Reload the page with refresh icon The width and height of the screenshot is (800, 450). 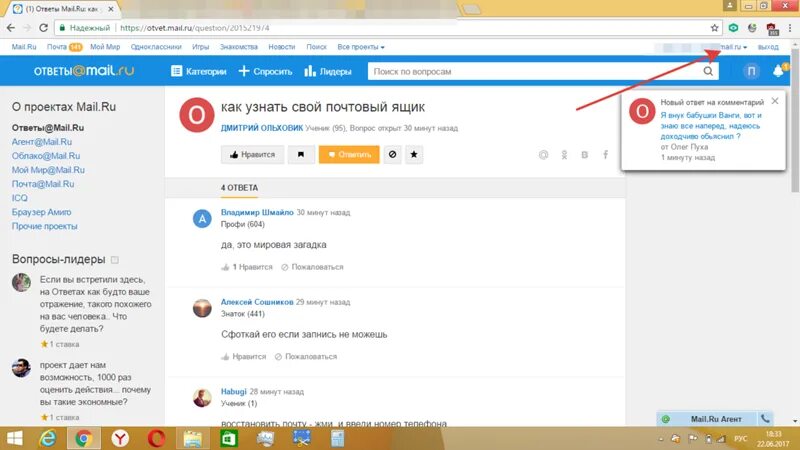click(x=43, y=28)
